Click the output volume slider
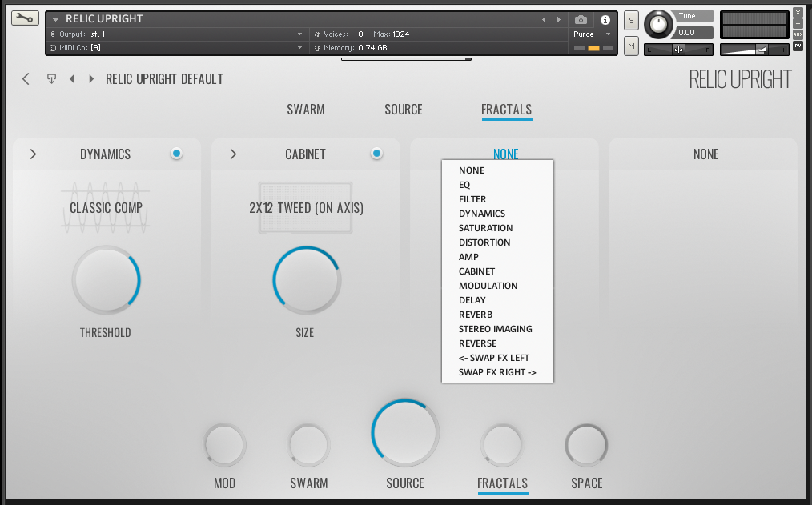This screenshot has width=812, height=505. 754,50
